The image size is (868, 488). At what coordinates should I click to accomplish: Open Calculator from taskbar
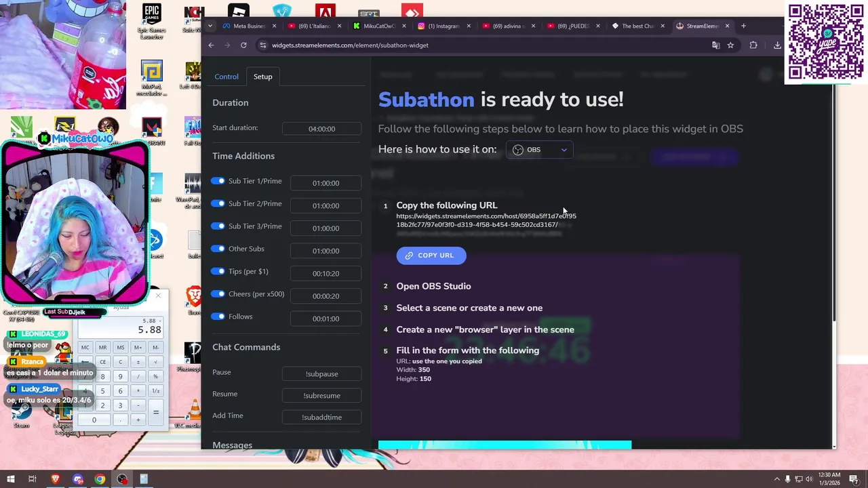coord(144,479)
